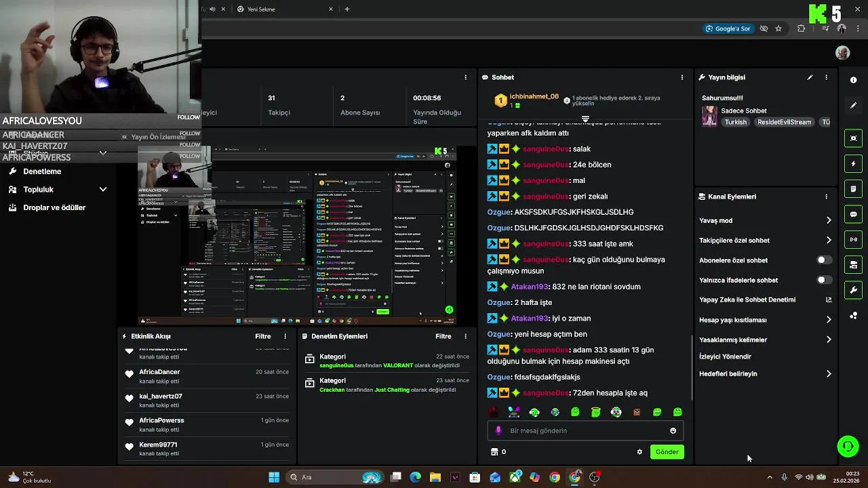Open Sohbet panel three-dot menu

pyautogui.click(x=682, y=77)
